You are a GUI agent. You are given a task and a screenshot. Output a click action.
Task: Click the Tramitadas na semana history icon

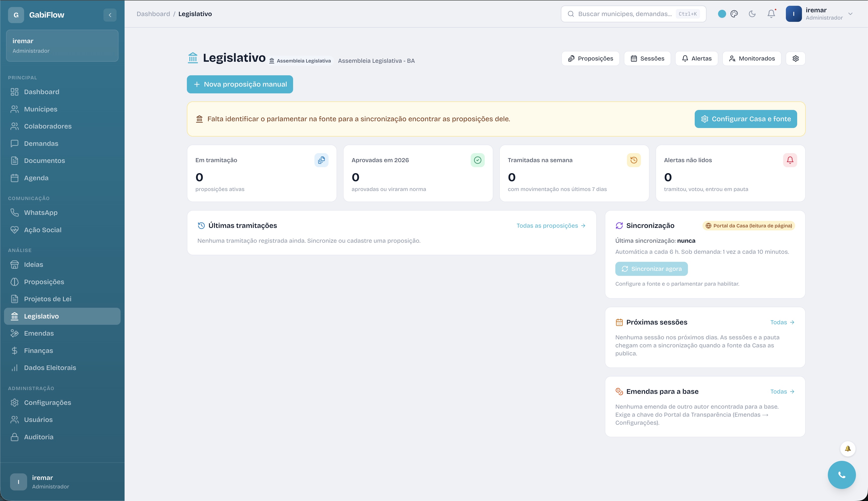coord(634,160)
